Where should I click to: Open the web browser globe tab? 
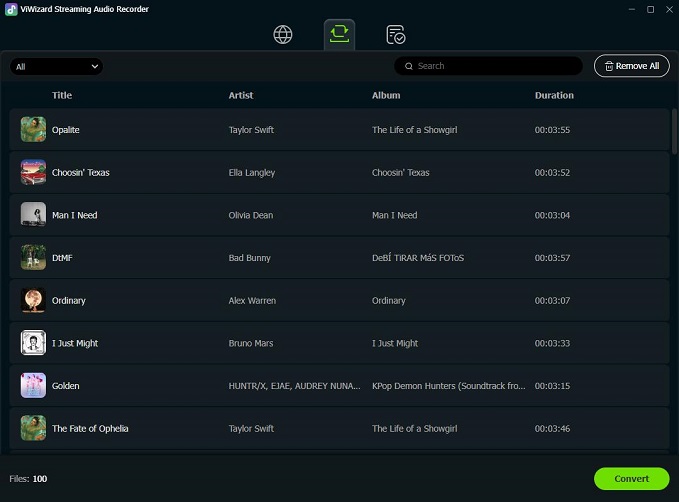point(283,35)
